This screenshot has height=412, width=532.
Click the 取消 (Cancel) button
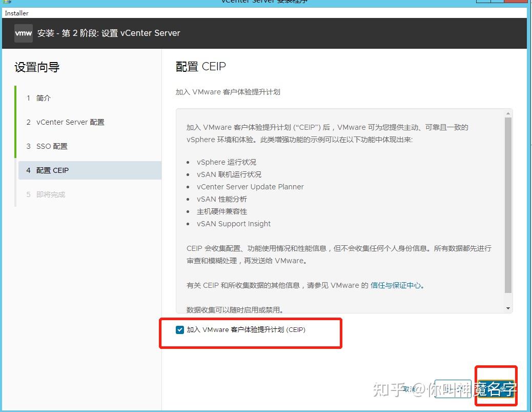pyautogui.click(x=410, y=389)
